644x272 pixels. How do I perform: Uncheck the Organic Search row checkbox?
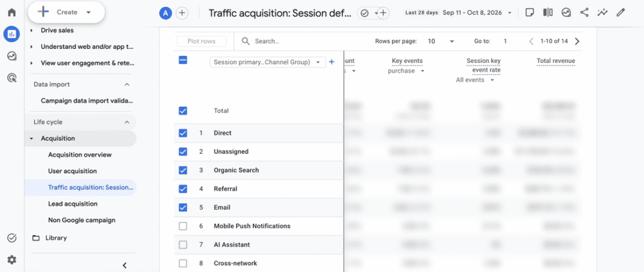(x=183, y=170)
